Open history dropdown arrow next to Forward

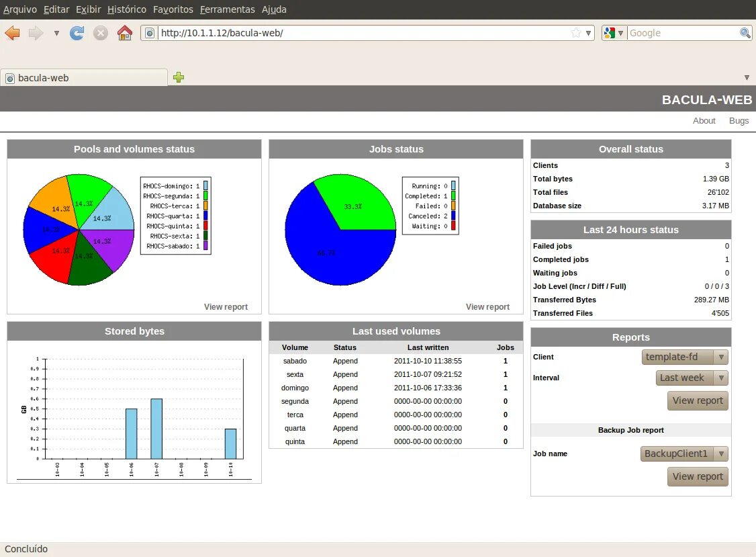pyautogui.click(x=56, y=34)
